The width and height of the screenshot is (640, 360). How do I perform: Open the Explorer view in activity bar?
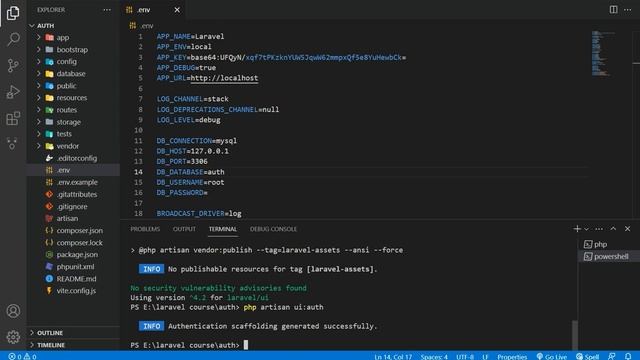pos(13,13)
